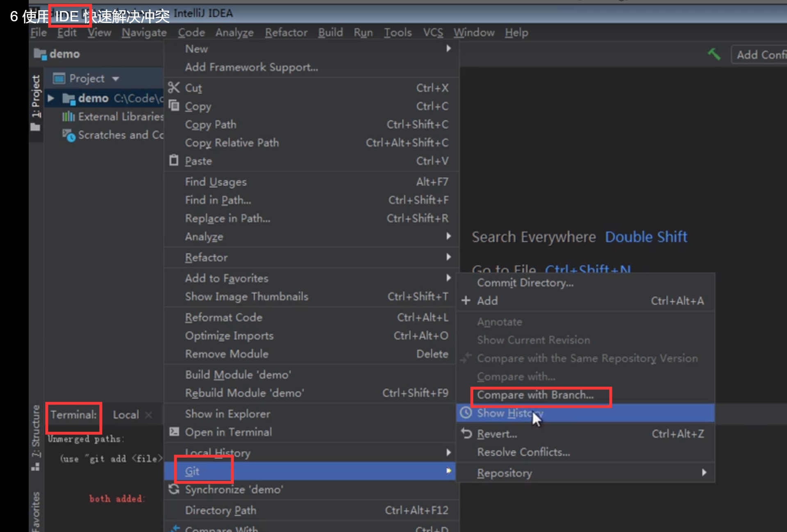
Task: Click the Open in Terminal icon
Action: (x=174, y=432)
